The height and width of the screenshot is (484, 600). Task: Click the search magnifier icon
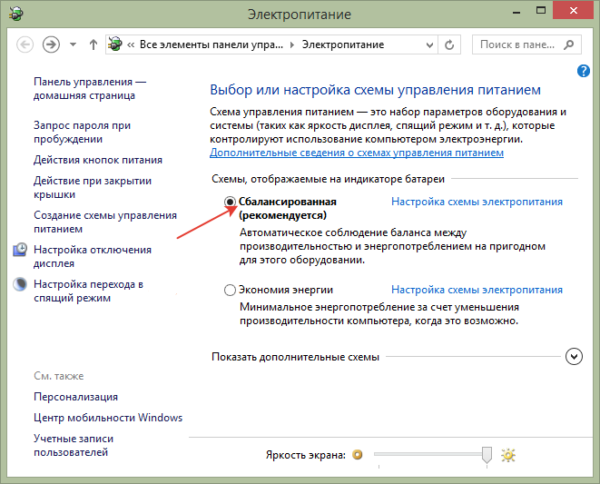(569, 45)
